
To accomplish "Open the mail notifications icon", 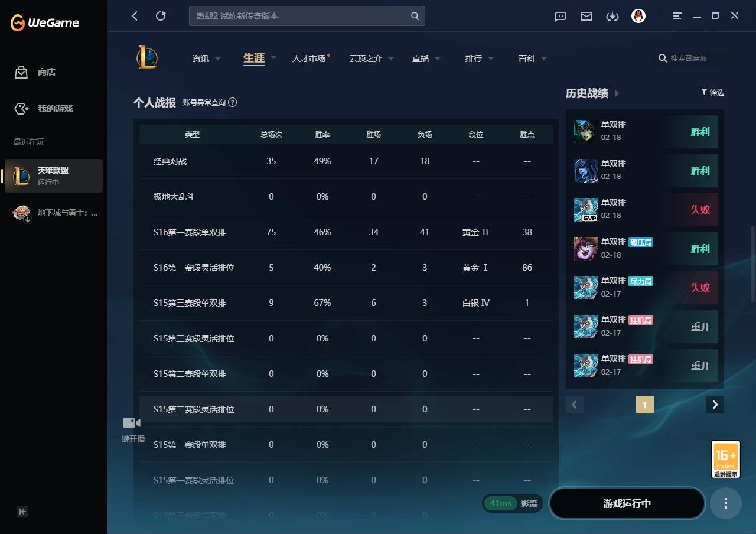I will [x=586, y=16].
